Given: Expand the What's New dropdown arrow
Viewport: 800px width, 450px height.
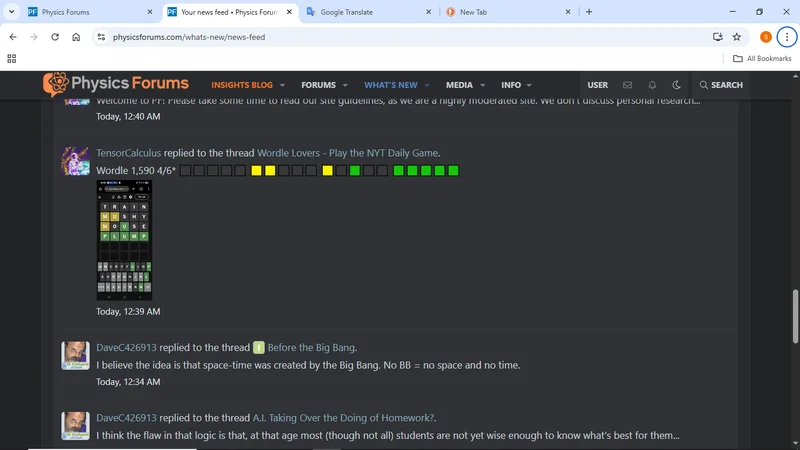Looking at the screenshot, I should click(427, 85).
